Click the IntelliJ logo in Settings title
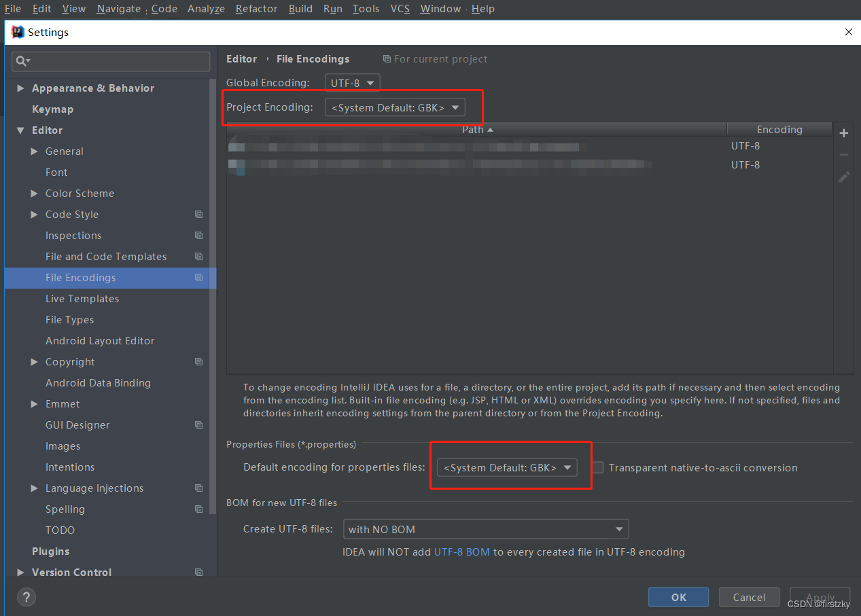The image size is (861, 616). [x=18, y=32]
